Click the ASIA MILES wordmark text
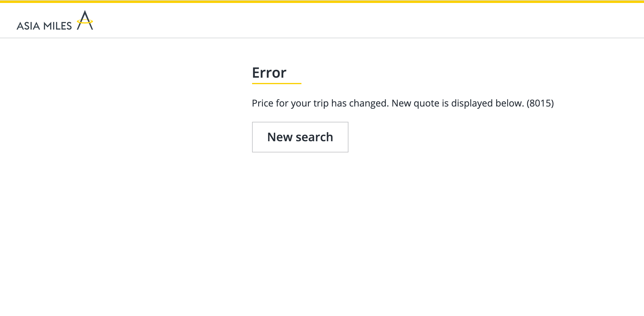The height and width of the screenshot is (316, 644). coord(44,26)
